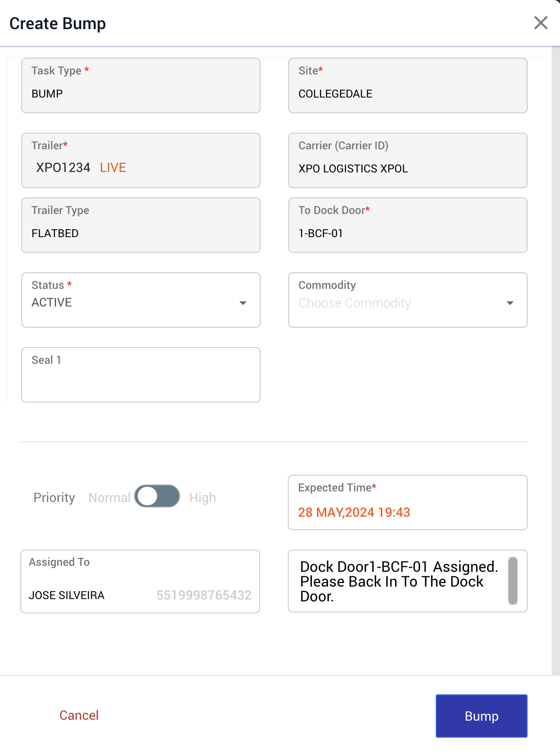
Task: Select the Trailer Type field FLATBED
Action: coord(141,225)
